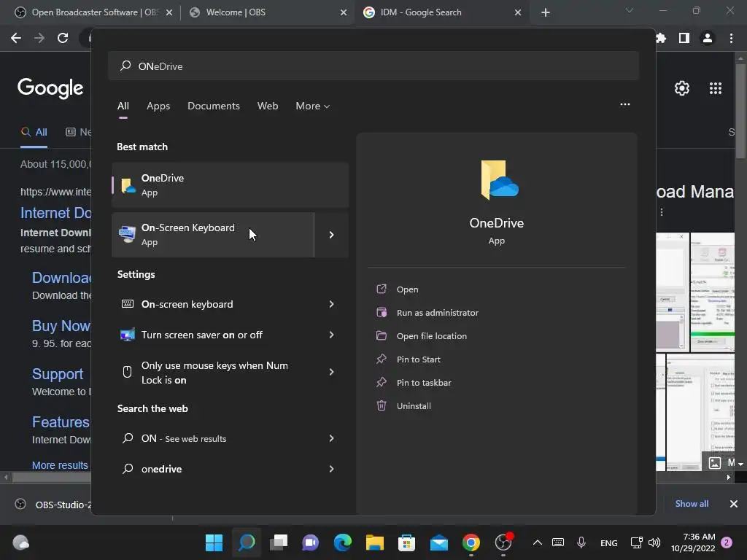This screenshot has width=747, height=560.
Task: Go back in Chrome
Action: point(16,38)
